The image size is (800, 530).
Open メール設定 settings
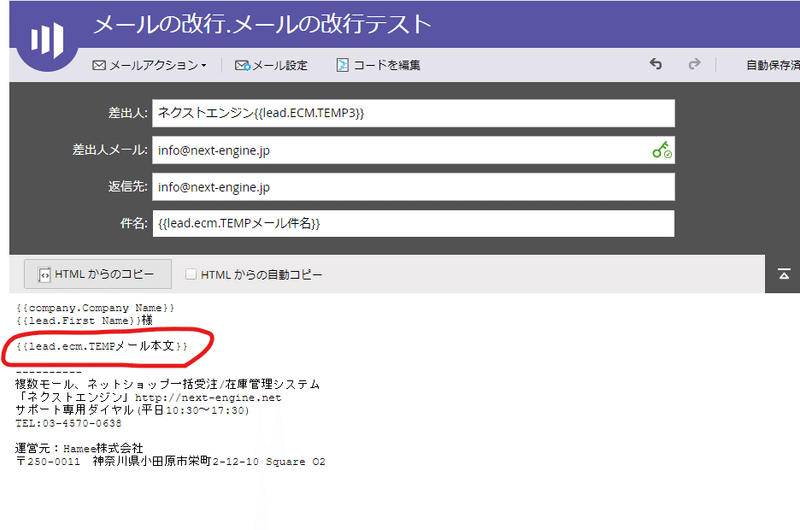[271, 65]
